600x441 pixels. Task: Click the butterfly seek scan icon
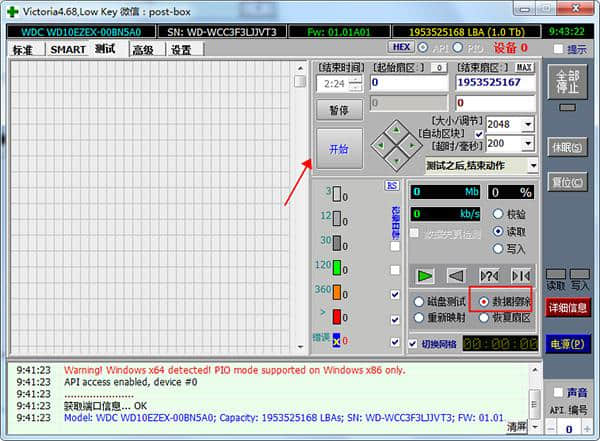pos(520,275)
